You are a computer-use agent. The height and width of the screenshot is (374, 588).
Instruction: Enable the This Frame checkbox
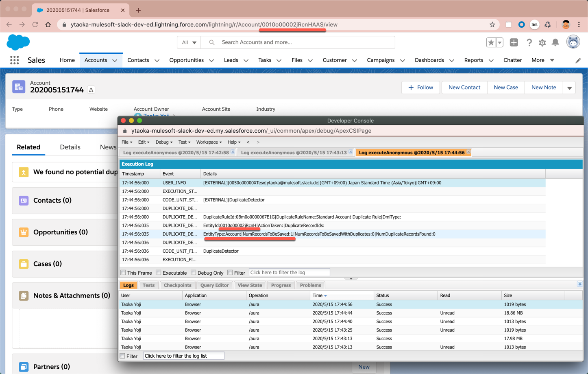123,273
